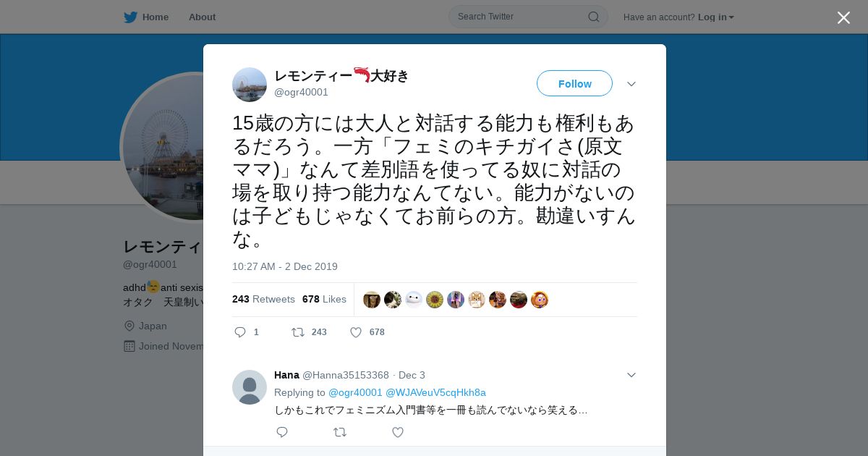Retweet the main tweet showing 243
The image size is (868, 456).
pos(298,332)
